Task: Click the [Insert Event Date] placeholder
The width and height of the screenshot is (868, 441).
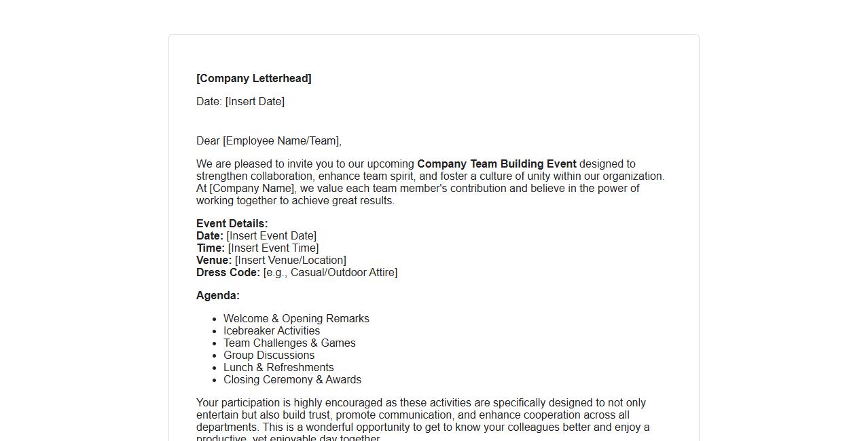Action: (x=271, y=236)
